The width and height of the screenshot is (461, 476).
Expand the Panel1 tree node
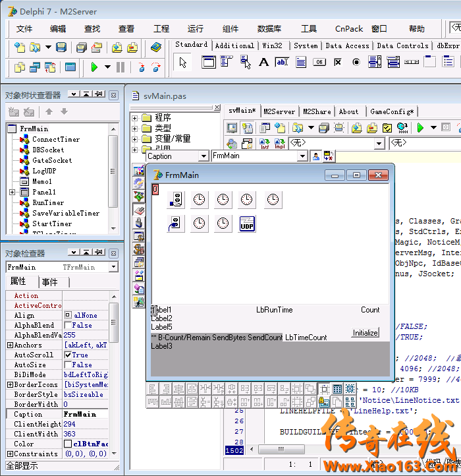[12, 192]
